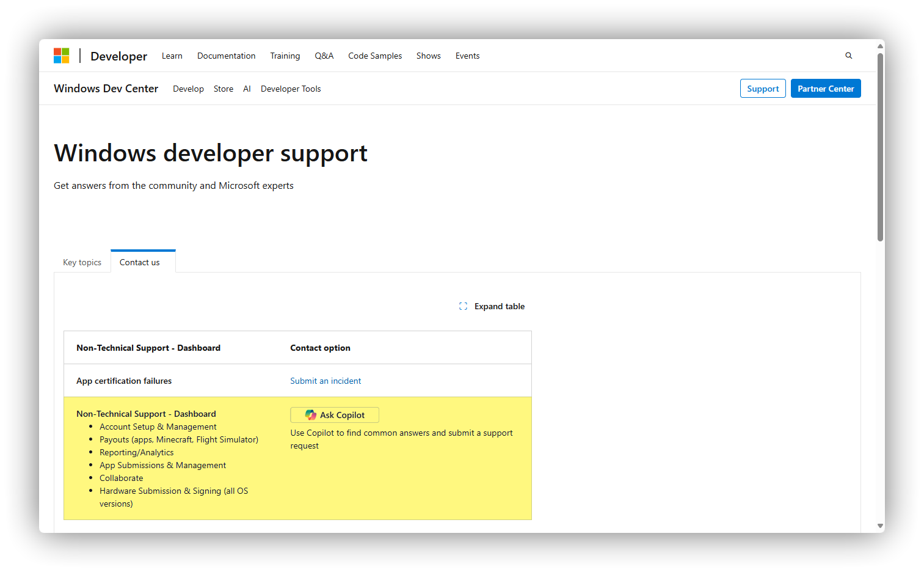Go to Documentation in top navigation
The height and width of the screenshot is (572, 924).
pyautogui.click(x=226, y=56)
